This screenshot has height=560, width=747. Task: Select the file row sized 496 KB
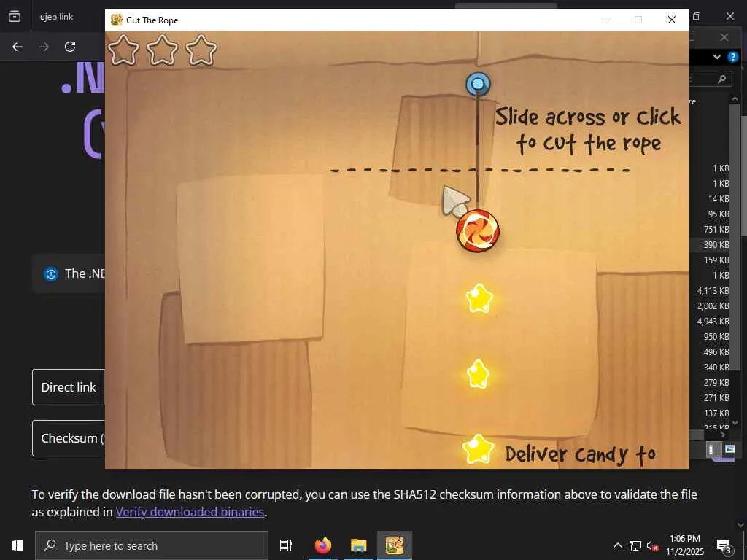[x=709, y=352]
